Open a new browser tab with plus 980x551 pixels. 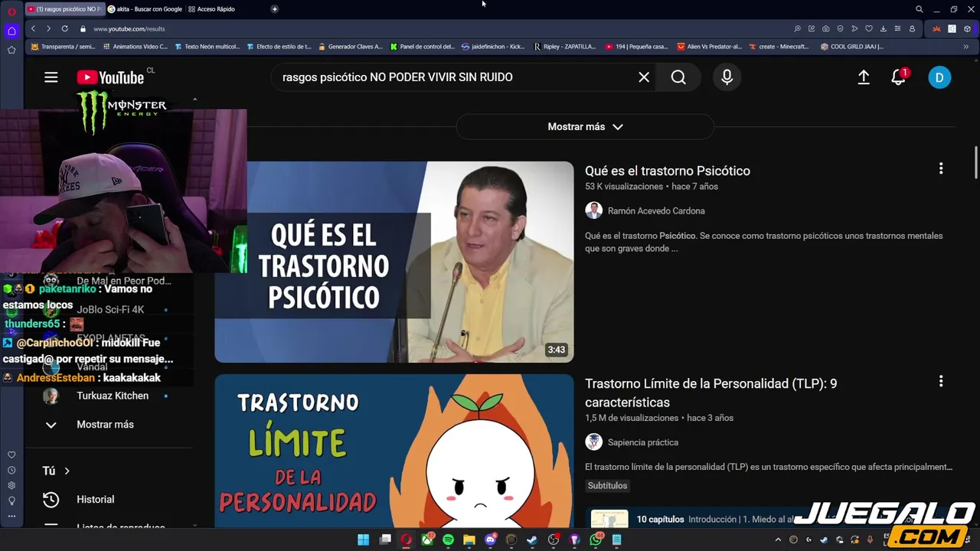click(275, 9)
